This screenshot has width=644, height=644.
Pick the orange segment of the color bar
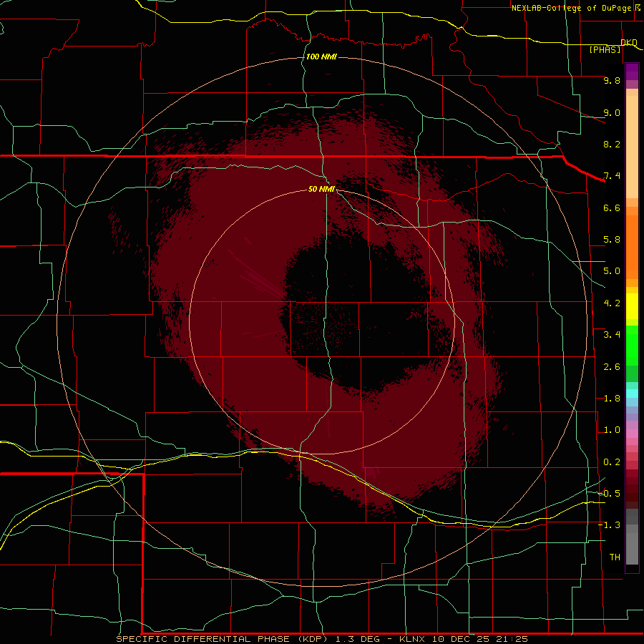click(x=632, y=246)
